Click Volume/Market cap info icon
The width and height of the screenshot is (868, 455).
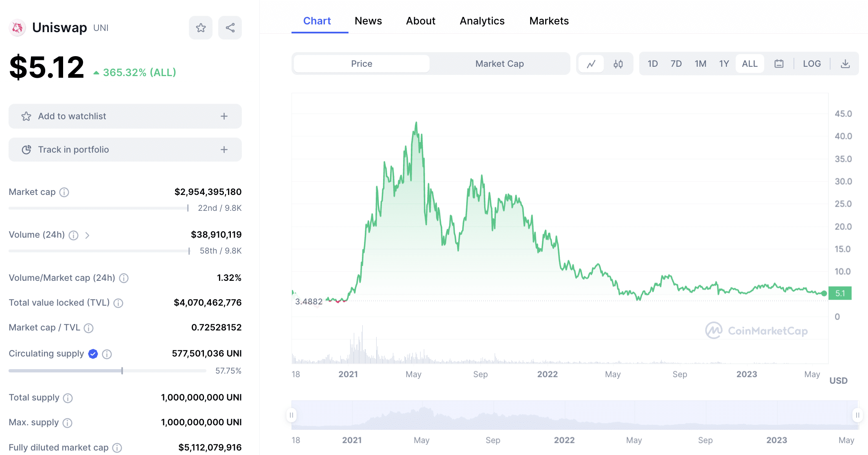coord(124,278)
